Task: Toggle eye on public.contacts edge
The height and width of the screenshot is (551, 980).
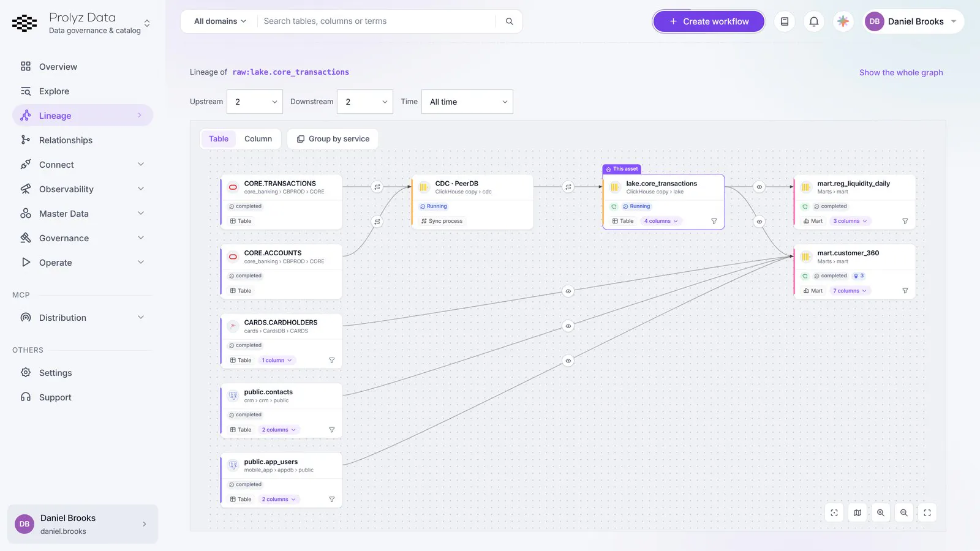Action: click(x=568, y=326)
